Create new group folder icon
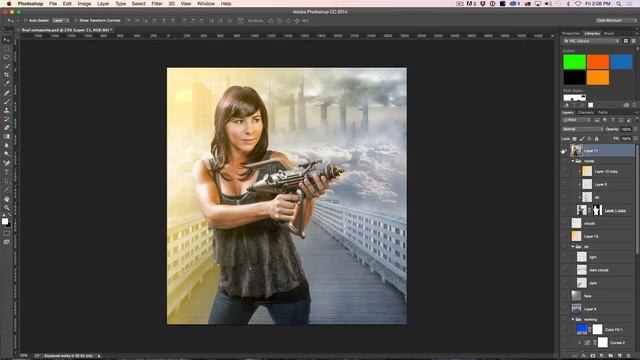The width and height of the screenshot is (640, 360). click(611, 356)
